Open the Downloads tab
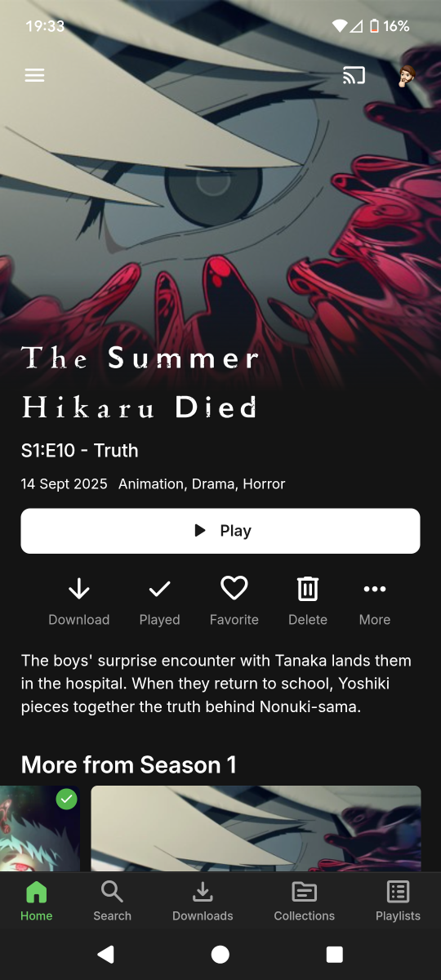Viewport: 441px width, 980px height. (203, 902)
